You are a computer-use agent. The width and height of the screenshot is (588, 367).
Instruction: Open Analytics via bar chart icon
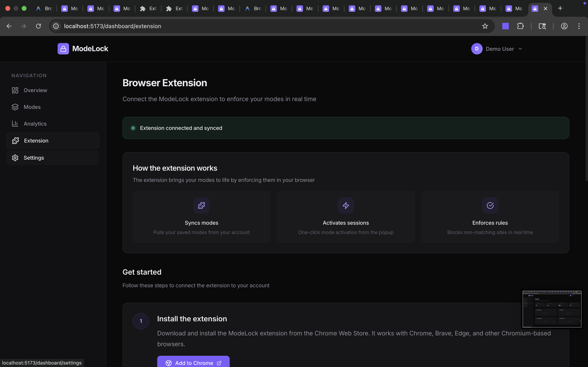coord(15,124)
